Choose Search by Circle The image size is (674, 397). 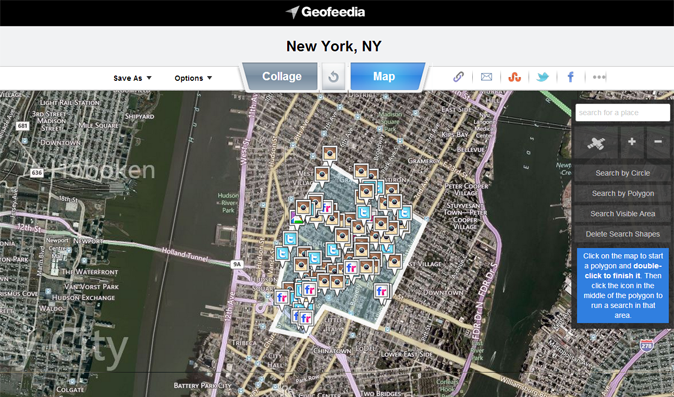[622, 173]
